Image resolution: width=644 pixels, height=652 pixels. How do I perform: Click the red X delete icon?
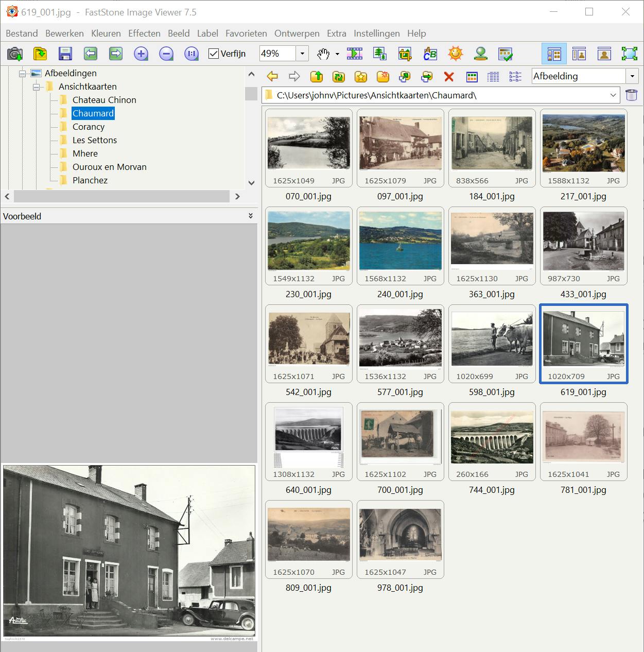pyautogui.click(x=448, y=77)
